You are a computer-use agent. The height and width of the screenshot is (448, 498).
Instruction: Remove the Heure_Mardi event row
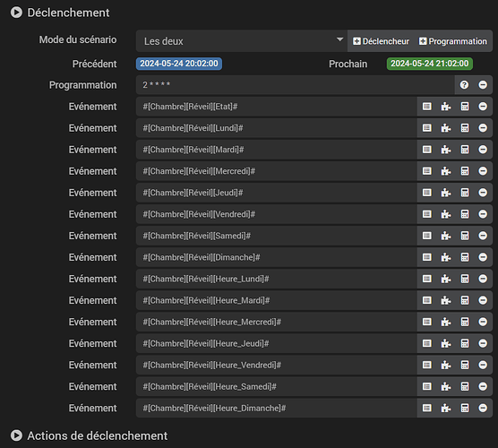[483, 300]
